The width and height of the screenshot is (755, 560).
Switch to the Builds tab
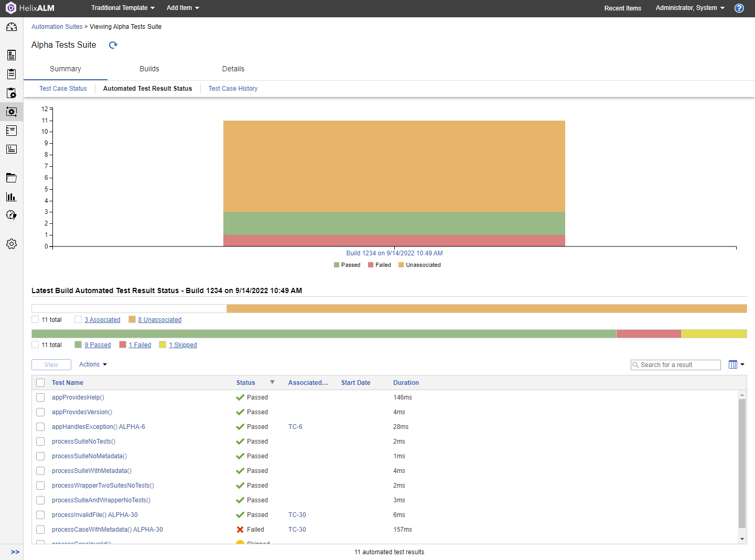pyautogui.click(x=149, y=69)
